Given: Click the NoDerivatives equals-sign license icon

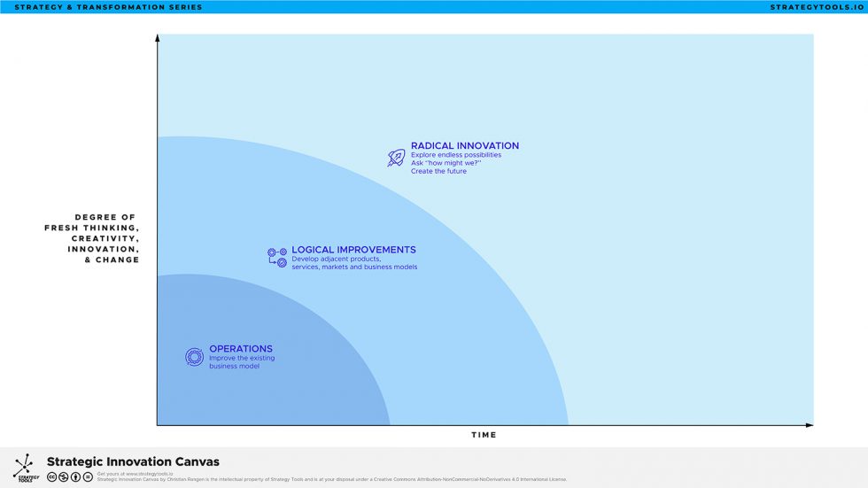Looking at the screenshot, I should coord(88,477).
